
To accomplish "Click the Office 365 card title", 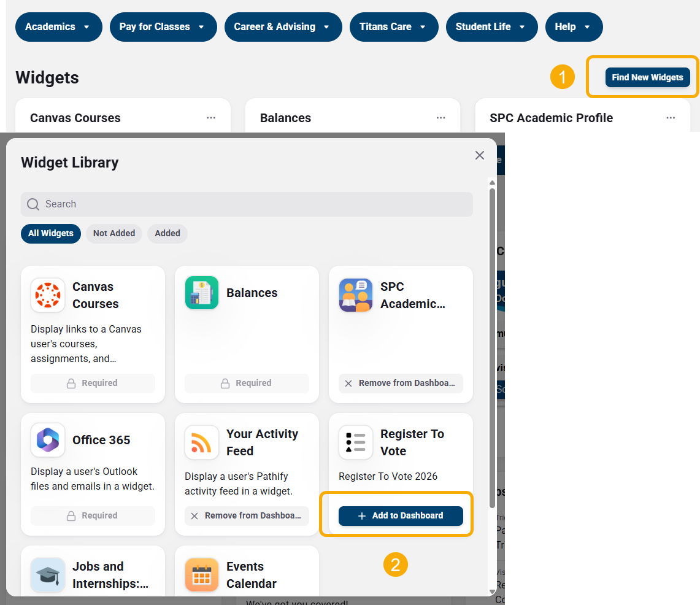I will pos(101,440).
